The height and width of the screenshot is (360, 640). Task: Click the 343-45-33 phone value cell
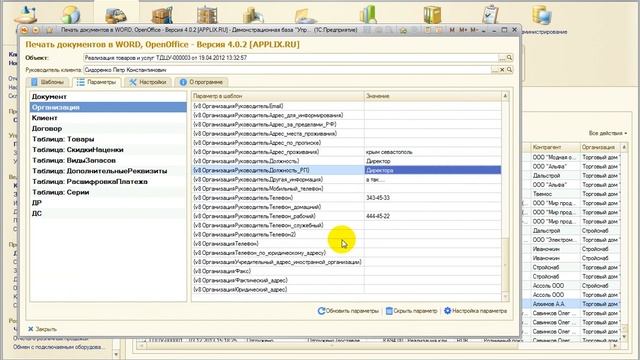tap(433, 198)
